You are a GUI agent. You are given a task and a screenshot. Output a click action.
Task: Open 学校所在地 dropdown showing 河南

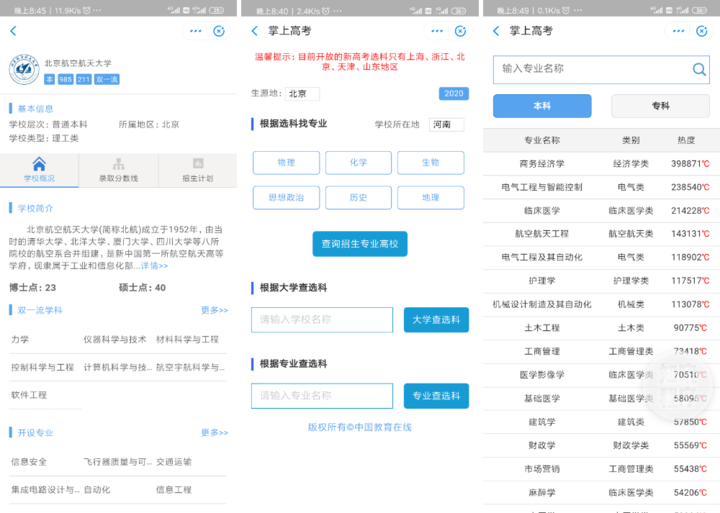tap(446, 124)
